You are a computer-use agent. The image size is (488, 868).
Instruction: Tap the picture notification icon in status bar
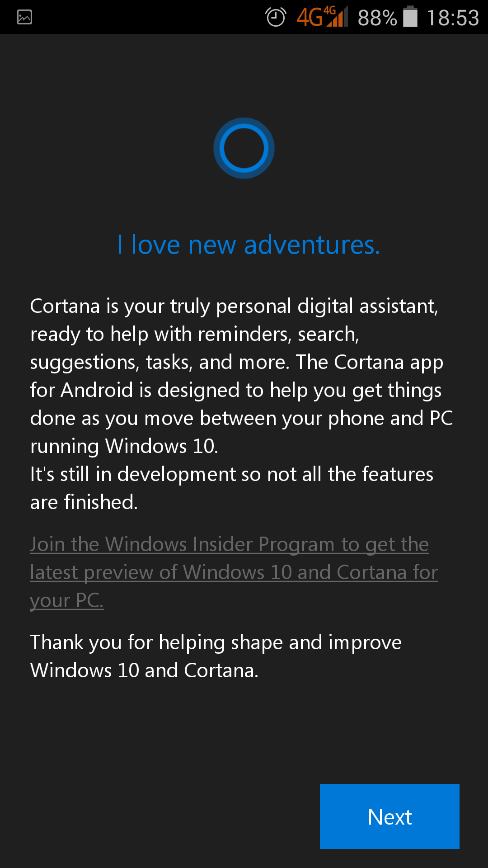tap(24, 18)
